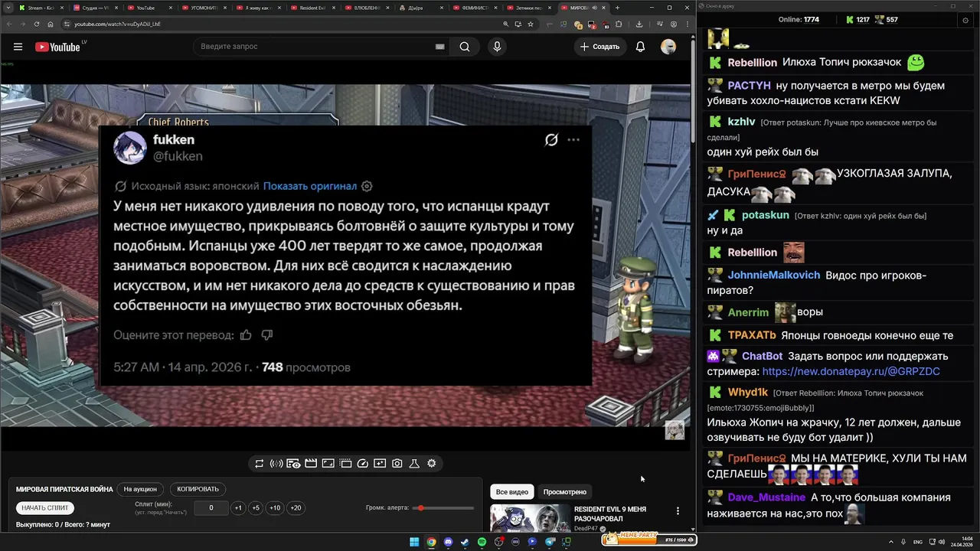
Task: Open translation settings gear in the tweet
Action: coord(367,186)
